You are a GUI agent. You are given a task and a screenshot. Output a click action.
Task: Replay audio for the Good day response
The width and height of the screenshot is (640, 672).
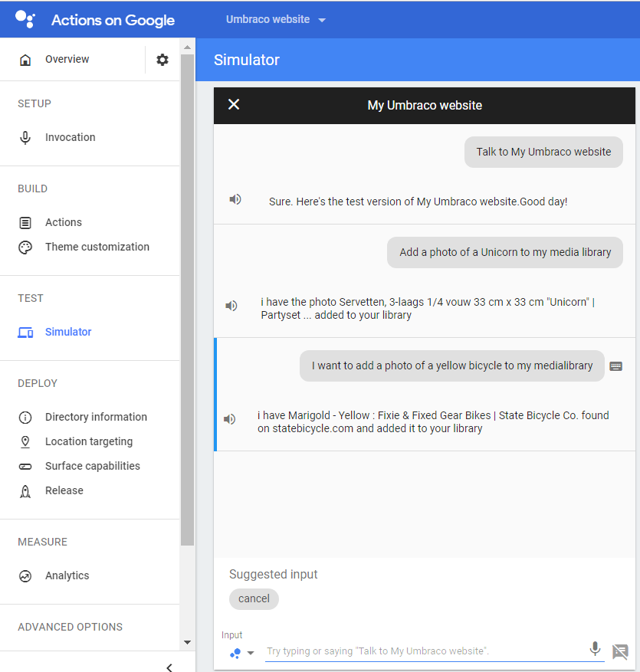(x=235, y=199)
